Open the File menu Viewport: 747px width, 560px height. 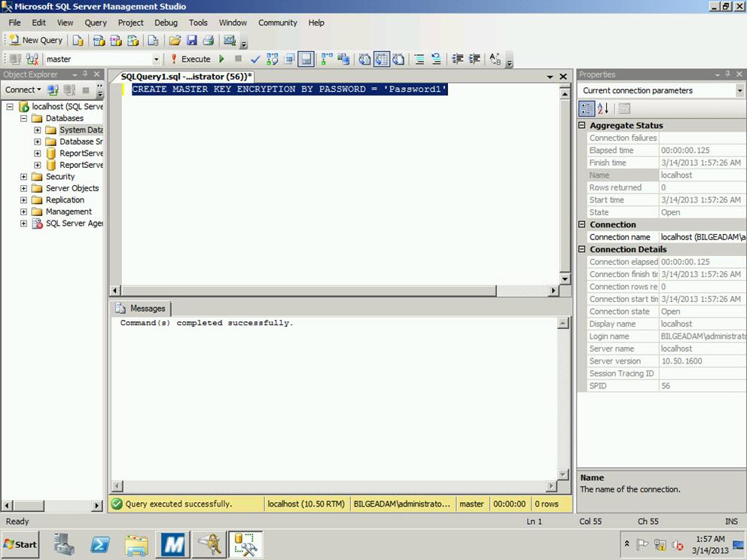pyautogui.click(x=15, y=23)
